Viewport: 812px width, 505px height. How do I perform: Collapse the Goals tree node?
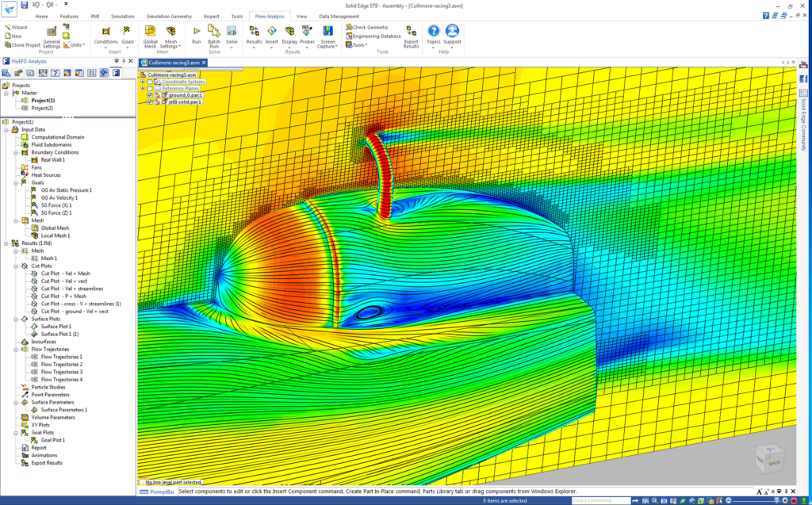[x=15, y=182]
